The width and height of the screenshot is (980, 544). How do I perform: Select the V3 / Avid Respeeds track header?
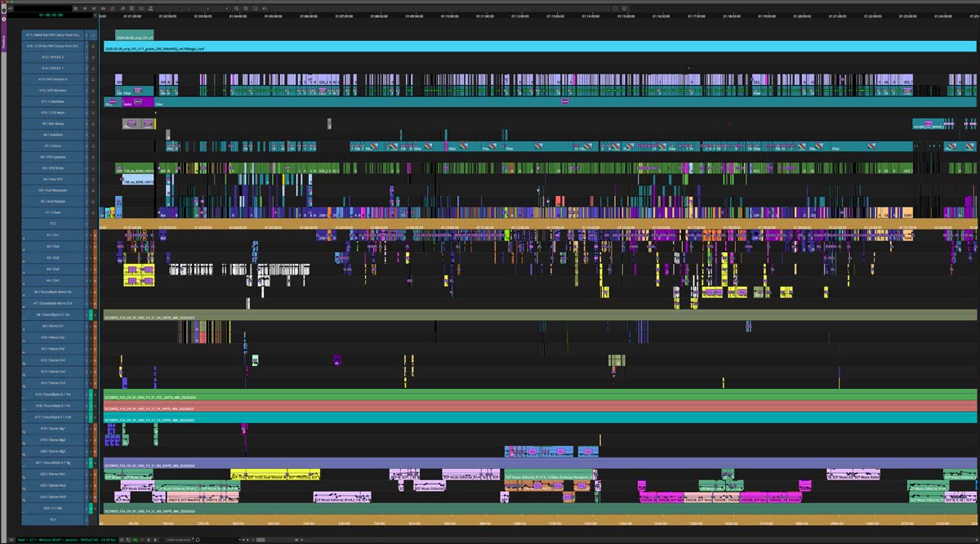pos(53,190)
